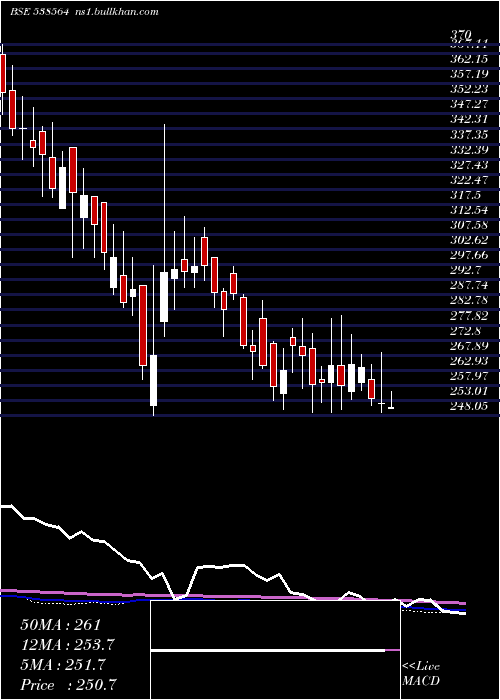Click the '302.62' price axis label
This screenshot has width=500, height=700.
[x=469, y=240]
